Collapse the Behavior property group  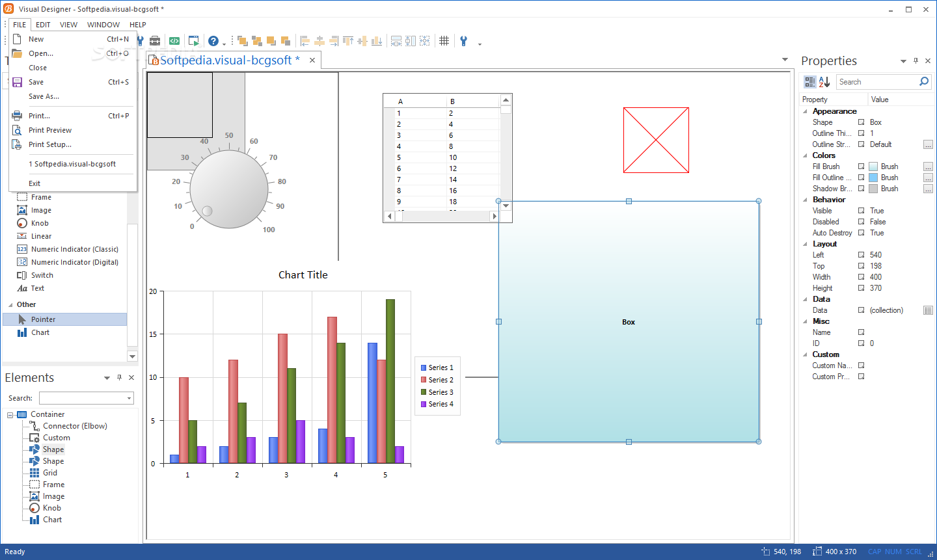[x=805, y=200]
